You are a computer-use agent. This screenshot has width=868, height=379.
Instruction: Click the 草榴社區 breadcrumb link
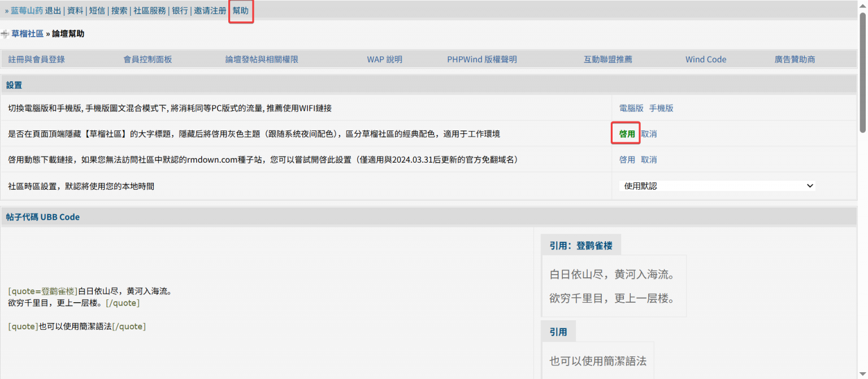(x=27, y=34)
